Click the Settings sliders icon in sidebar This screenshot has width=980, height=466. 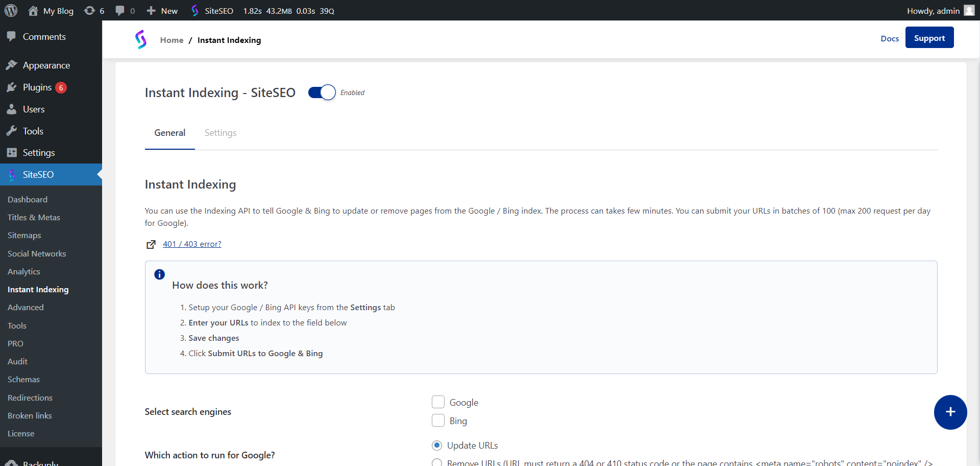click(x=11, y=152)
